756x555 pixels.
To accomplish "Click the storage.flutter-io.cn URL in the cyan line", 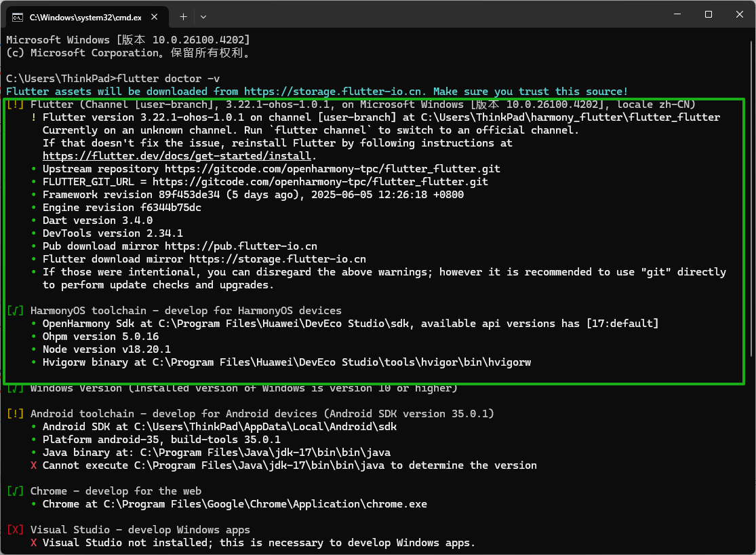I will [333, 92].
